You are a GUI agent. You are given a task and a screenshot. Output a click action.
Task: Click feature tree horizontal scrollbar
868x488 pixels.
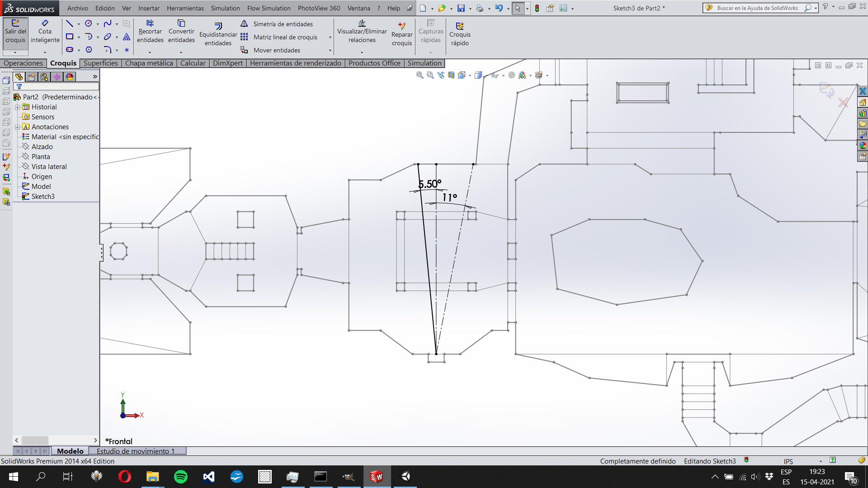[56, 440]
